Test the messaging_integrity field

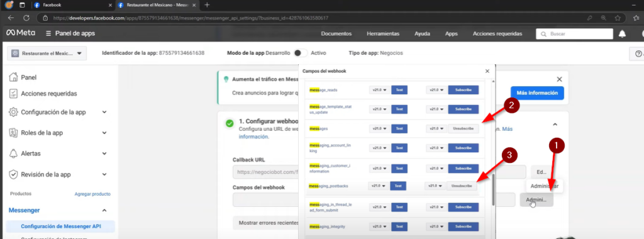399,226
